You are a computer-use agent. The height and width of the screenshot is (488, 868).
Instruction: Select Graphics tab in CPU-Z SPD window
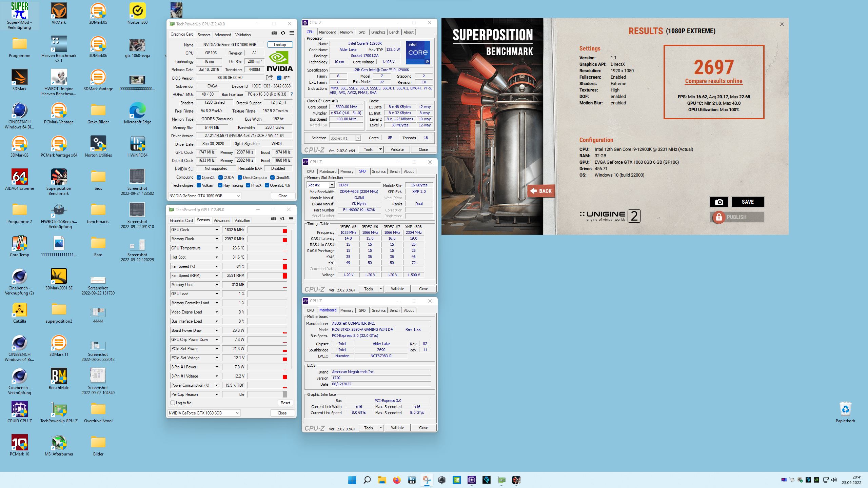(378, 171)
